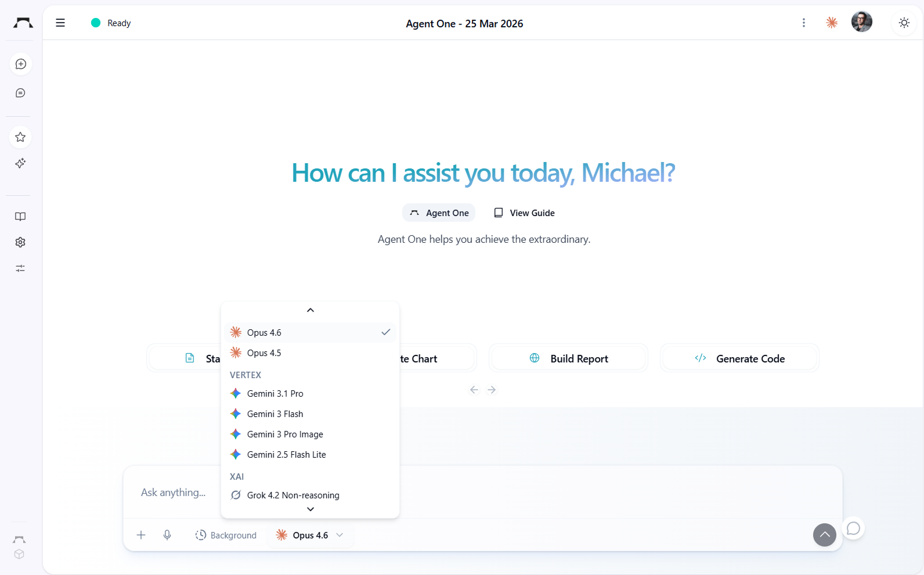Click the Agent One chip button
Screen dimensions: 924x575
439,213
